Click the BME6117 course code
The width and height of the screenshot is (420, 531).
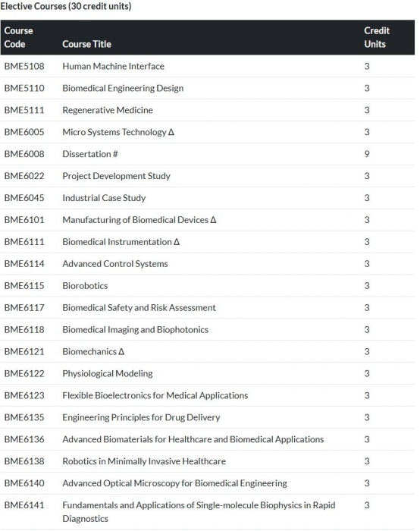click(x=24, y=307)
